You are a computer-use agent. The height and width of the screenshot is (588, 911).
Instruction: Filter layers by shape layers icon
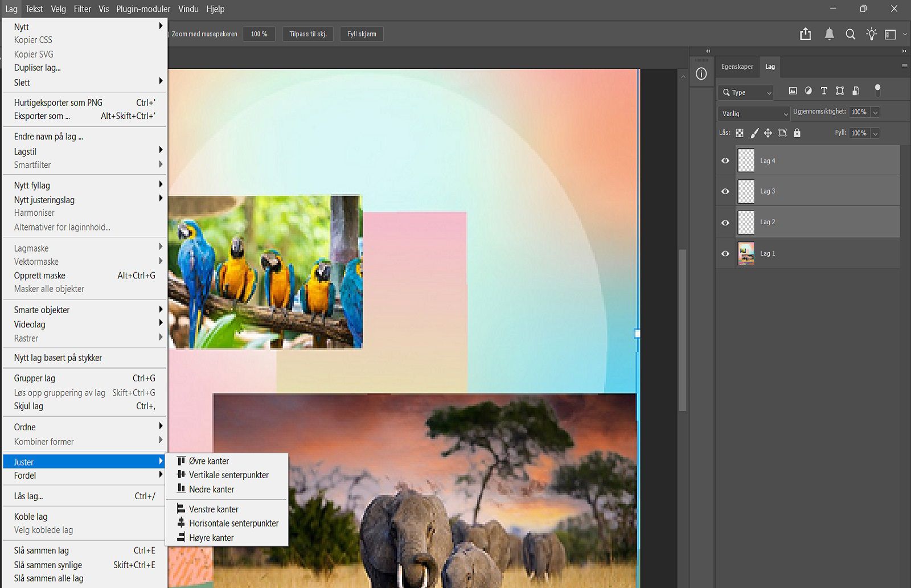point(840,91)
